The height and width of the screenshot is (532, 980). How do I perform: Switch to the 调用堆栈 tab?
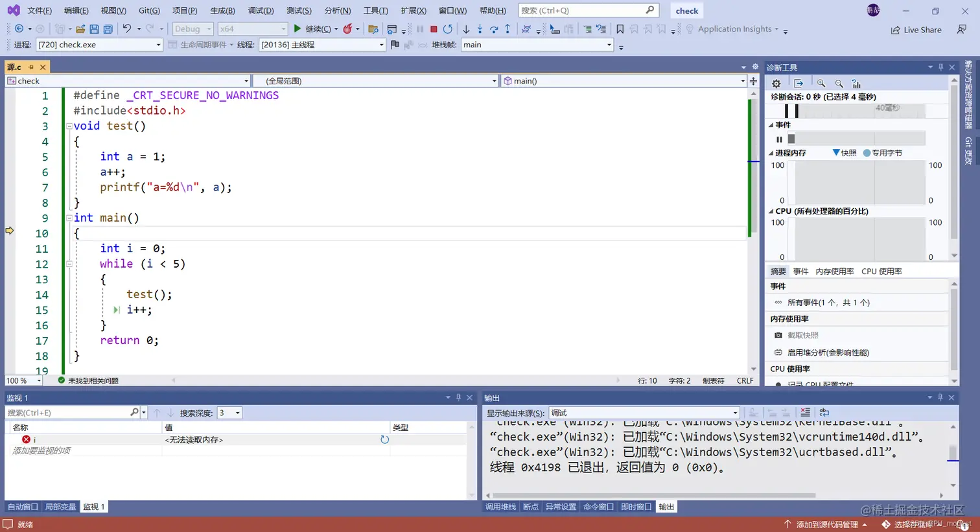click(x=500, y=507)
